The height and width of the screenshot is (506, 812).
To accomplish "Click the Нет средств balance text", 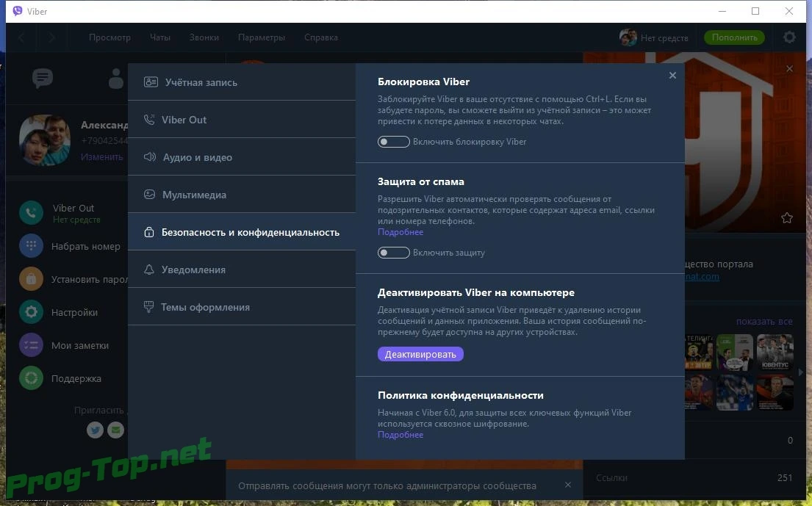I will tap(664, 37).
